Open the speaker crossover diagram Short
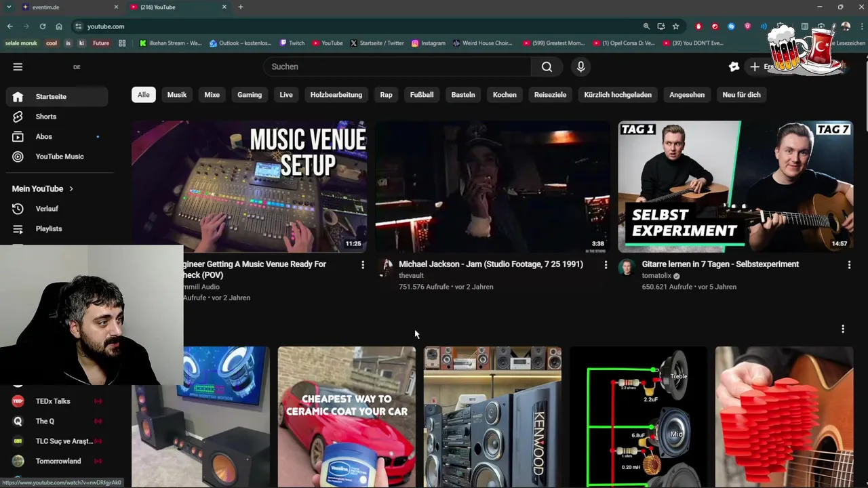The image size is (868, 488). click(x=638, y=417)
